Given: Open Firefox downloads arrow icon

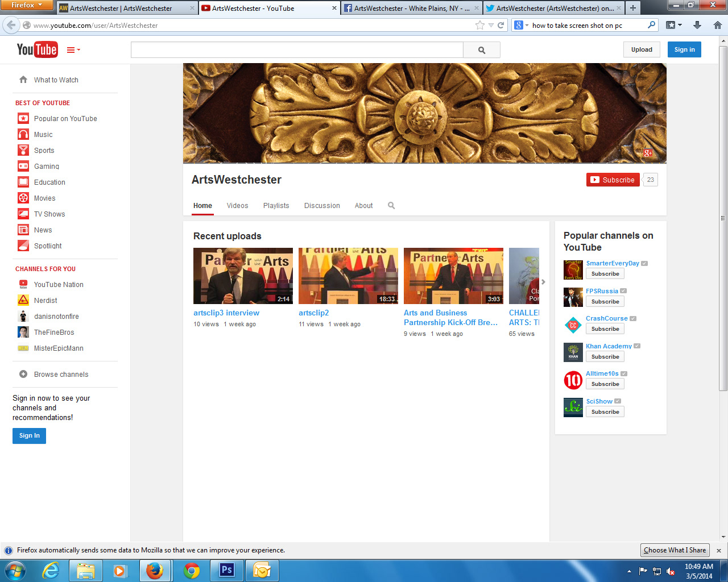Looking at the screenshot, I should click(697, 25).
